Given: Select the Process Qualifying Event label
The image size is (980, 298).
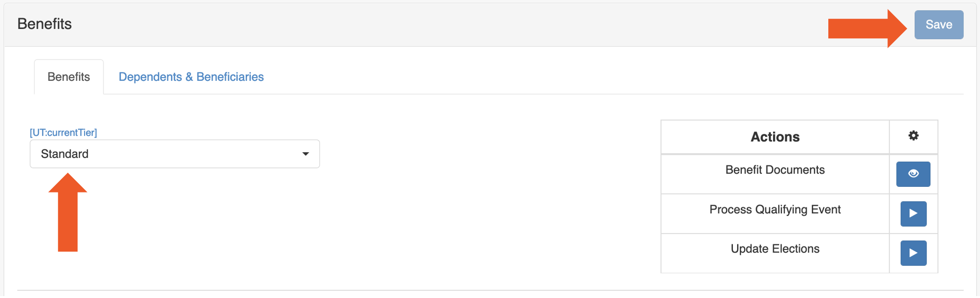Looking at the screenshot, I should (x=775, y=210).
